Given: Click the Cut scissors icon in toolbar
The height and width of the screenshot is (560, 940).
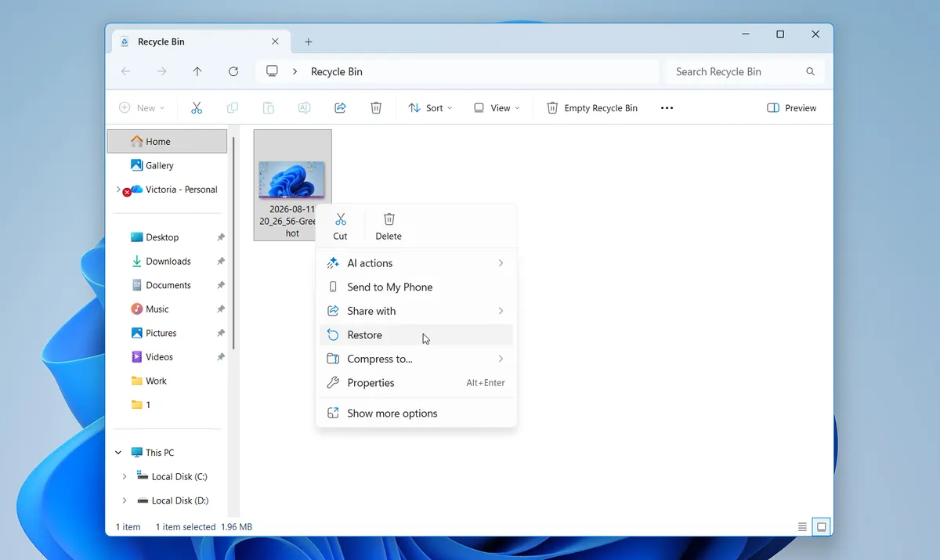Looking at the screenshot, I should [x=197, y=108].
